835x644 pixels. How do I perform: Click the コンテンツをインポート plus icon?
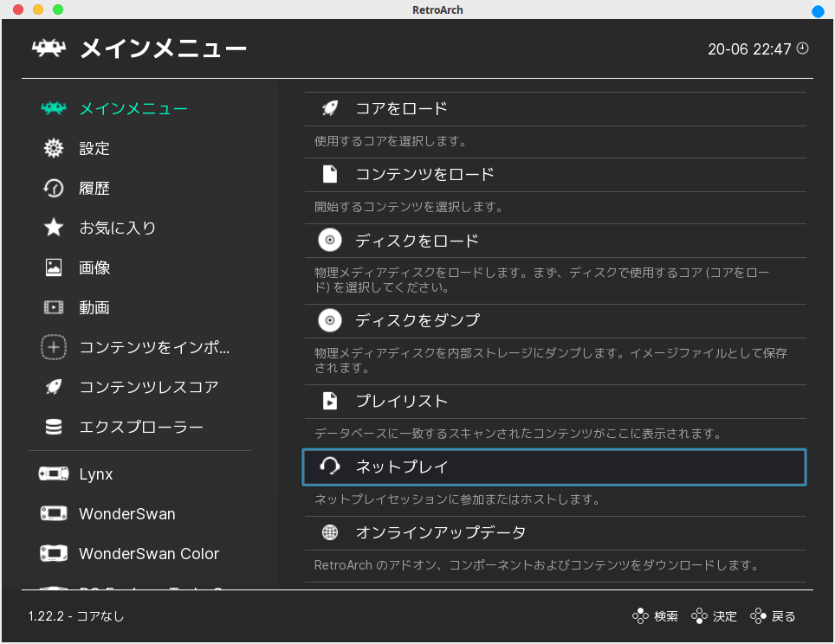pos(53,348)
